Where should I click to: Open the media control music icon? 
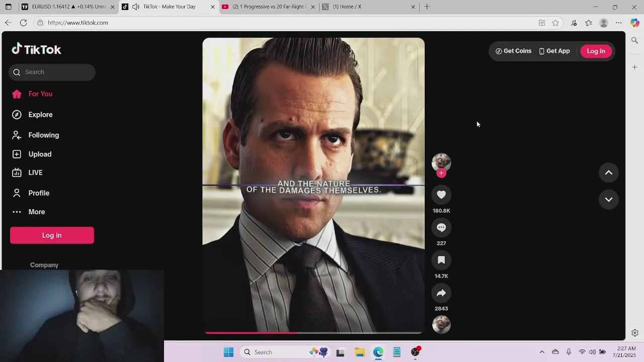pyautogui.click(x=574, y=23)
